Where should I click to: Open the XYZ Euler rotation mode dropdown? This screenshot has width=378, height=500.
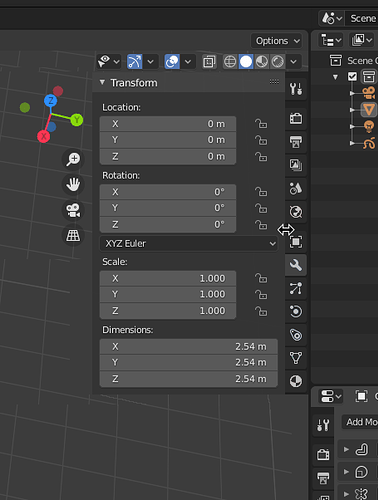pos(189,244)
